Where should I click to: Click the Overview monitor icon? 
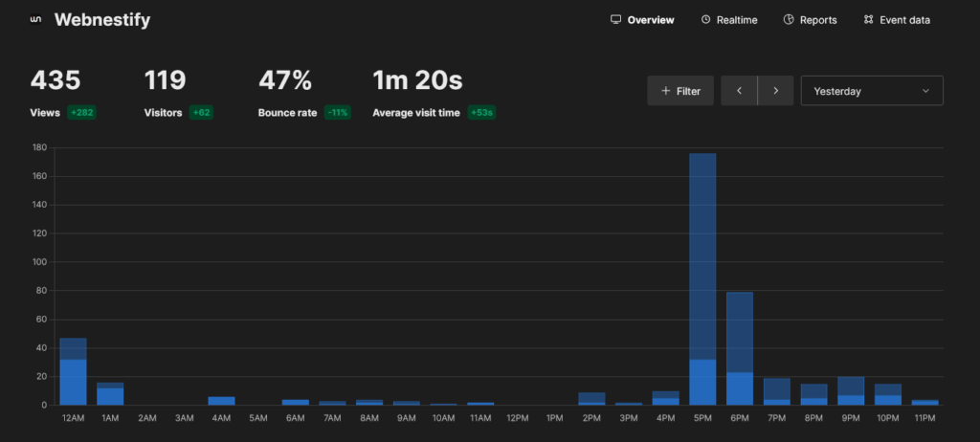615,20
